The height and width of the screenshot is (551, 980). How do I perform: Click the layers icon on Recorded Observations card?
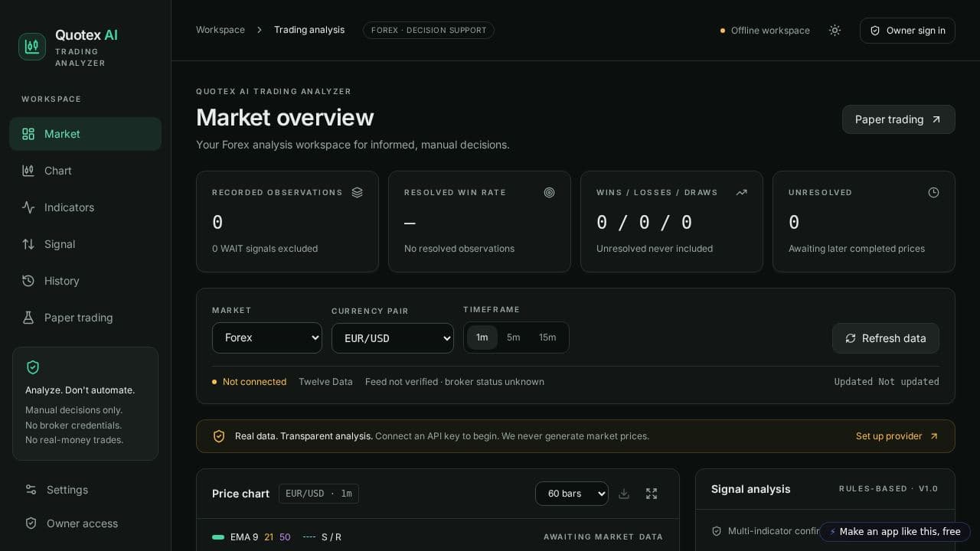357,193
